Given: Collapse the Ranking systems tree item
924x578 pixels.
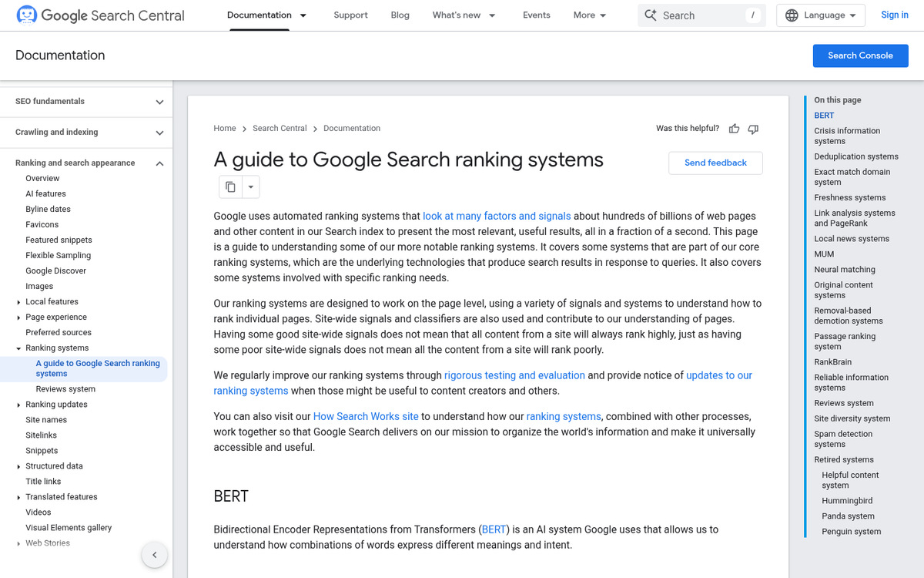Looking at the screenshot, I should click(x=18, y=348).
